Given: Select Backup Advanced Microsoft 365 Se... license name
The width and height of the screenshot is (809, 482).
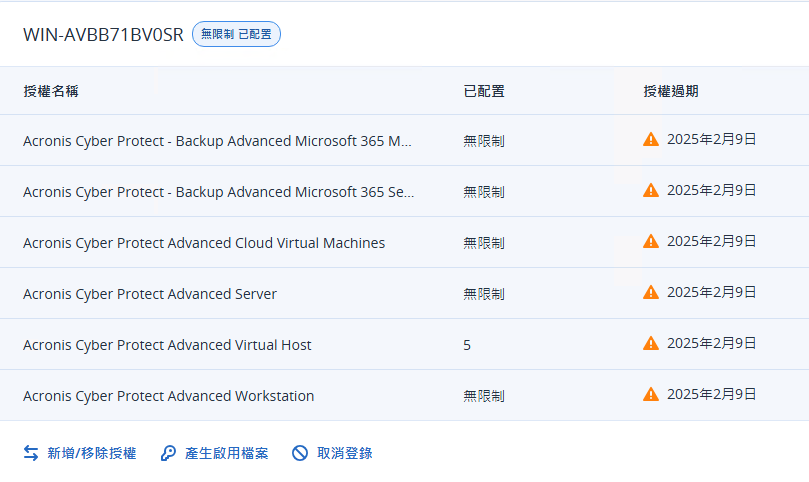Looking at the screenshot, I should click(x=219, y=192).
